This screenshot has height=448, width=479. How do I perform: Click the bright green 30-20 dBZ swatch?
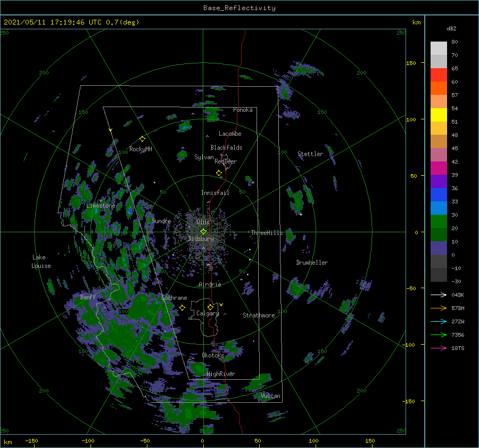(439, 222)
